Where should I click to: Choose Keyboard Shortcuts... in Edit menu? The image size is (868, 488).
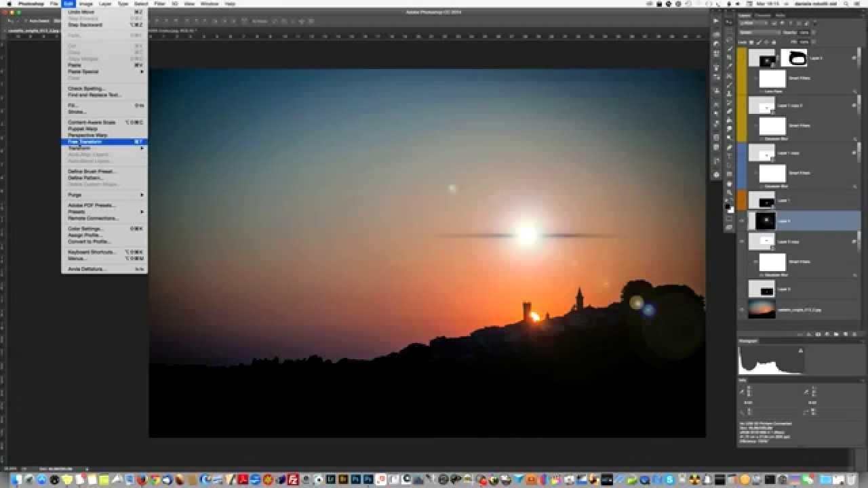click(x=104, y=251)
